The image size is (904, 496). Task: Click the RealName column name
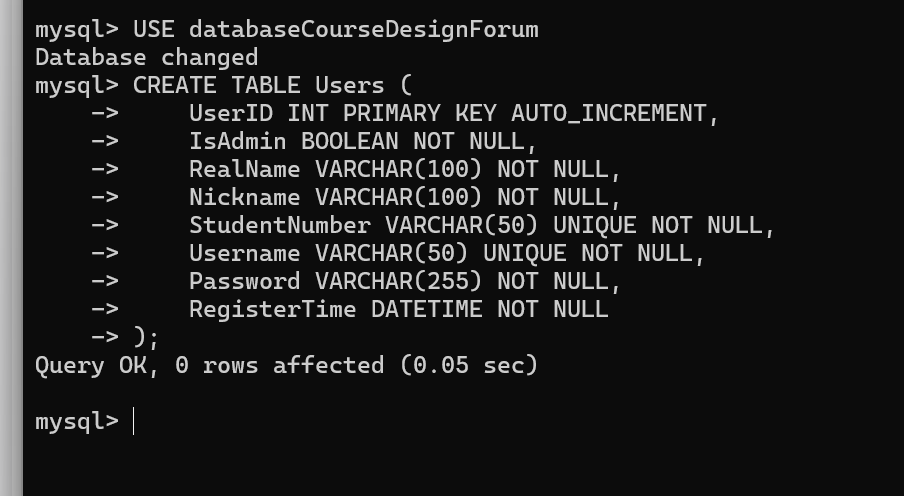(244, 169)
